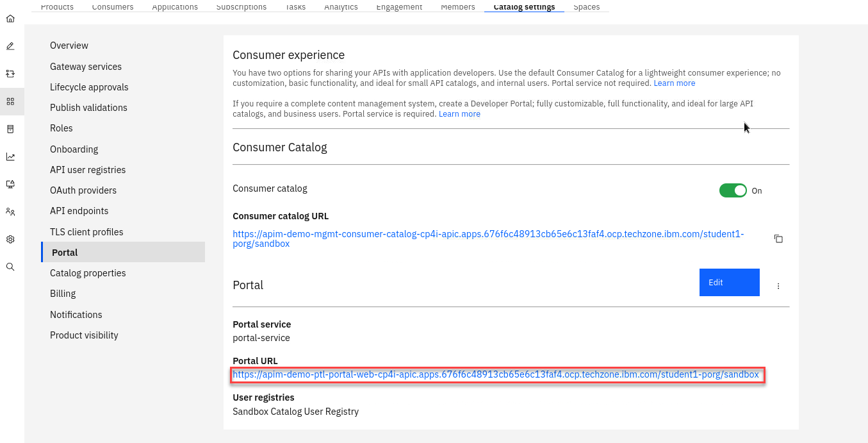Click Learn more about Developer Portal

pyautogui.click(x=459, y=114)
